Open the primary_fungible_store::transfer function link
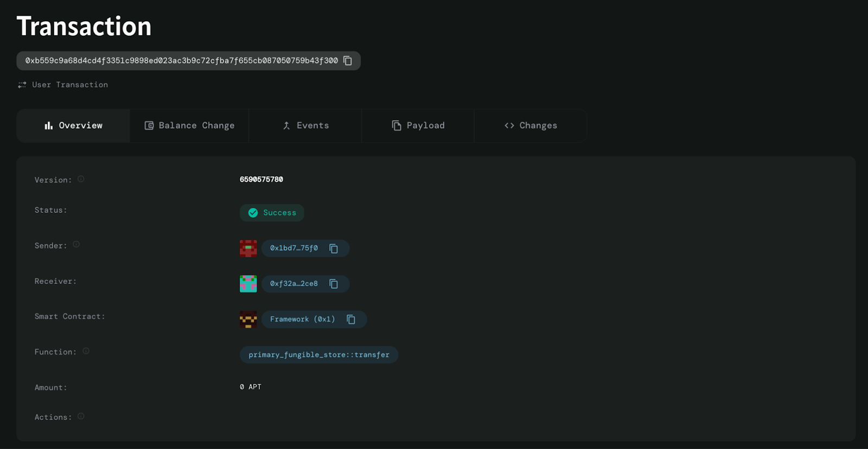This screenshot has width=868, height=449. point(319,355)
